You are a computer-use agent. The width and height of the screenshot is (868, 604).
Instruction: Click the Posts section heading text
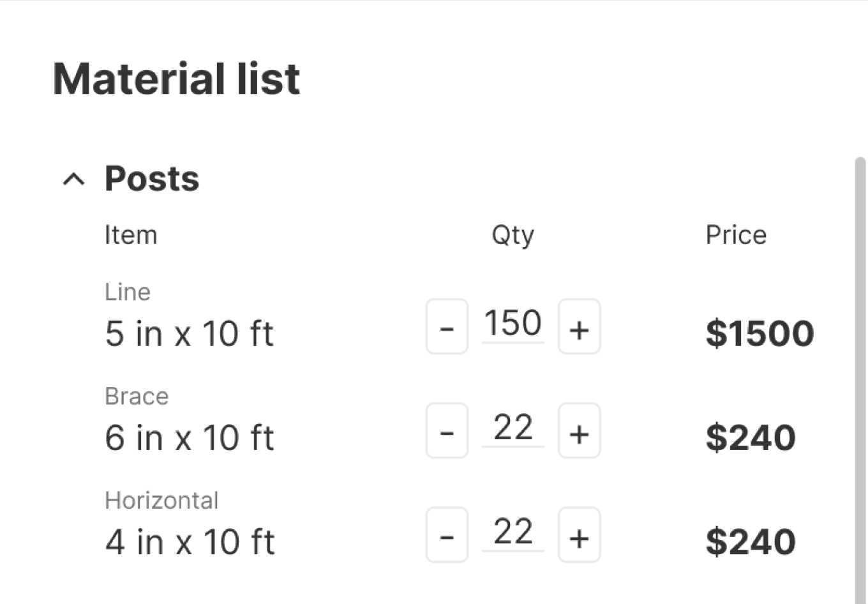152,179
